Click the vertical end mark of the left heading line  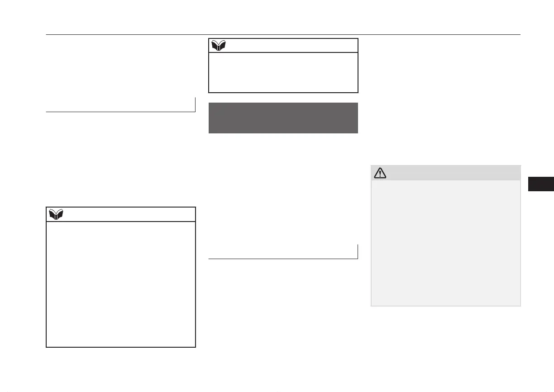195,104
